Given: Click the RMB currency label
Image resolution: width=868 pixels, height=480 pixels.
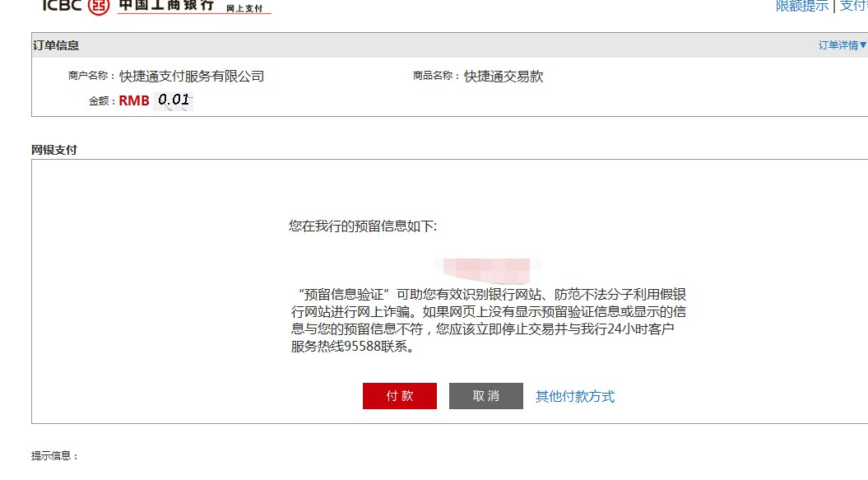Looking at the screenshot, I should coord(134,100).
